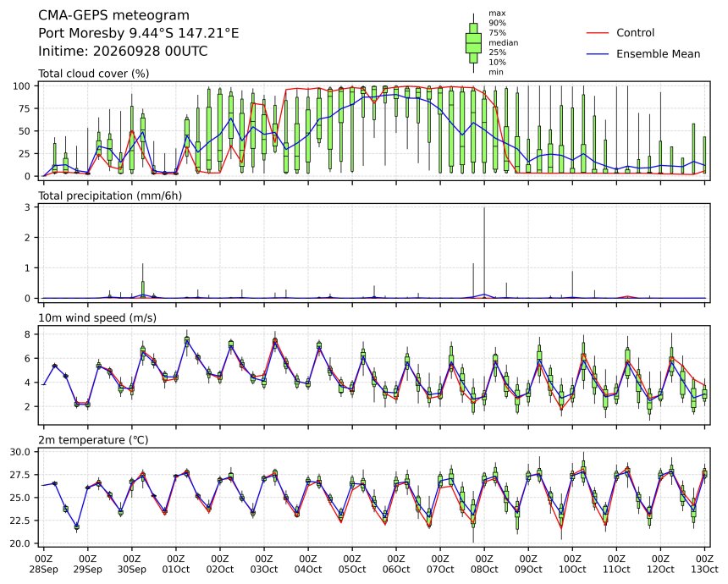Click the blue Ensemble Mean legend line

click(598, 54)
